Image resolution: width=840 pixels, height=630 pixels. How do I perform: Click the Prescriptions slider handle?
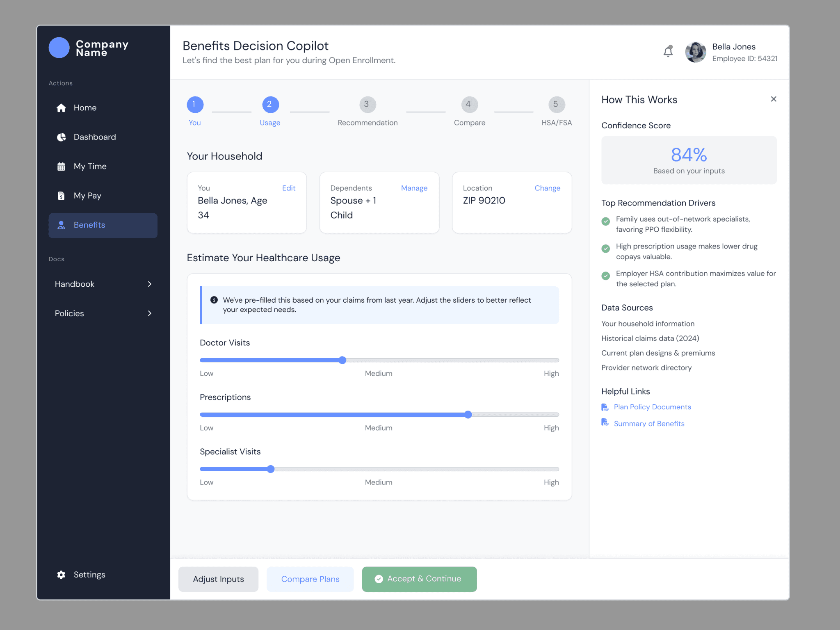pos(468,415)
